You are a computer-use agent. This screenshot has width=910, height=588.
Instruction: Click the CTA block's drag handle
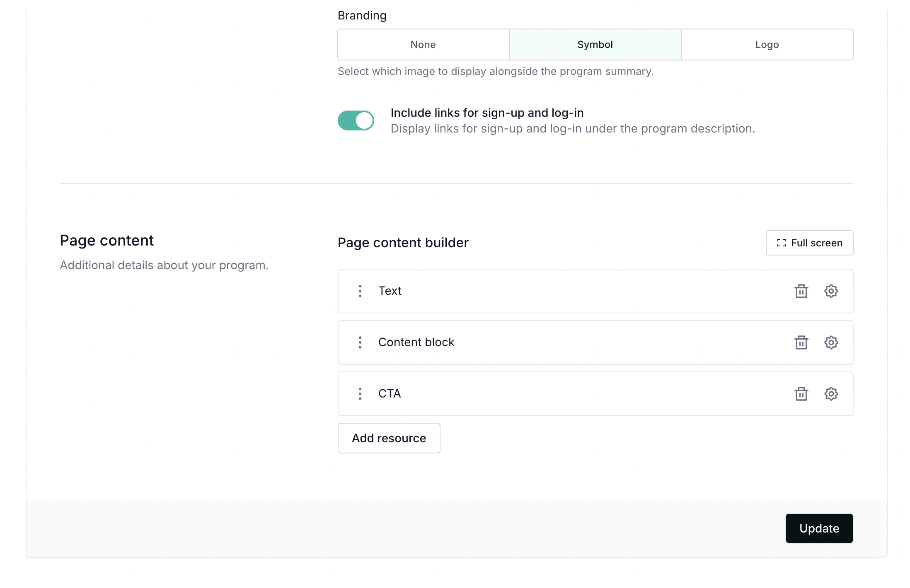[x=360, y=394]
